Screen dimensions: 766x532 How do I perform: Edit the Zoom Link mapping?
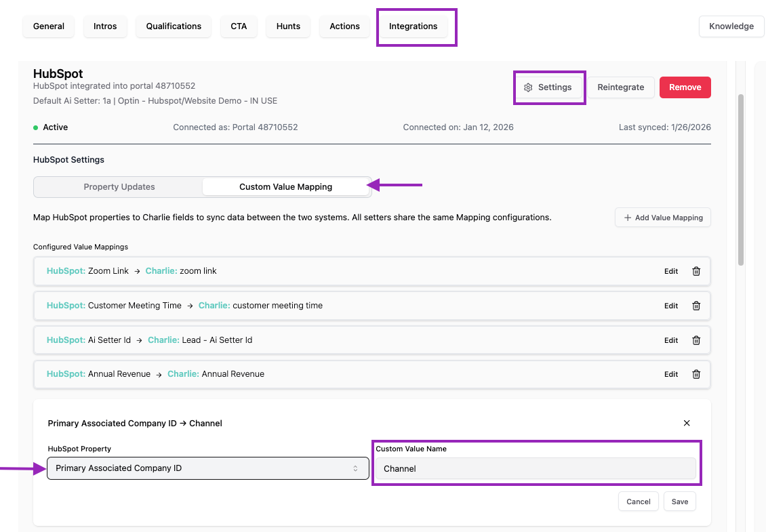tap(670, 271)
